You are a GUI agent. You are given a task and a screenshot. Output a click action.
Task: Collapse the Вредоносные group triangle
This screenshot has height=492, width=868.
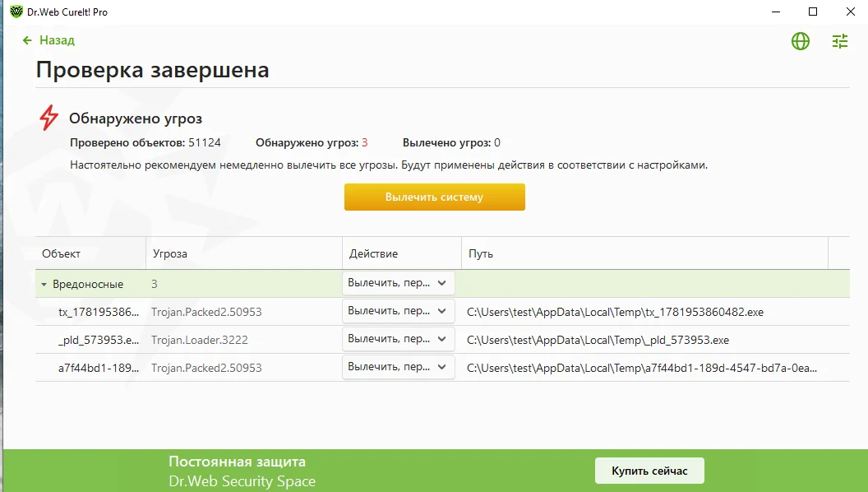[x=44, y=285]
